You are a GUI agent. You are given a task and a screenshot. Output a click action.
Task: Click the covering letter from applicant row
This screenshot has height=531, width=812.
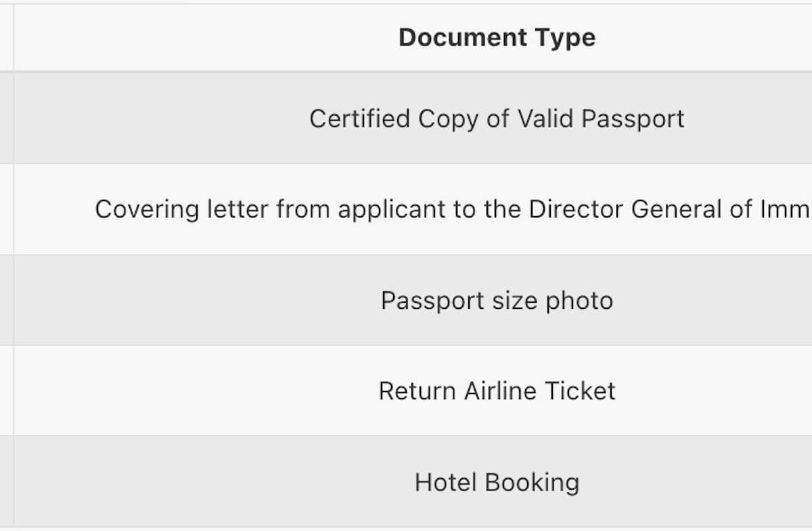coord(452,209)
